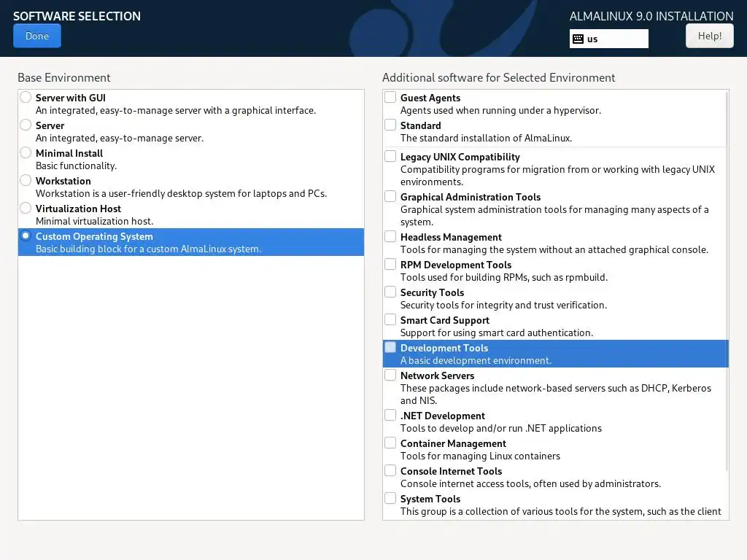Image resolution: width=747 pixels, height=560 pixels.
Task: Check the Container Management add-on
Action: pyautogui.click(x=391, y=443)
